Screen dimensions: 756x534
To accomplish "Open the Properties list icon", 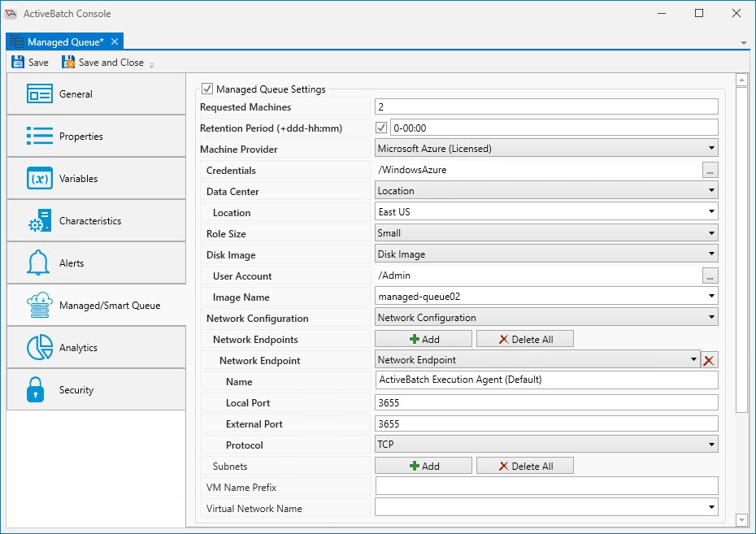I will click(x=40, y=136).
